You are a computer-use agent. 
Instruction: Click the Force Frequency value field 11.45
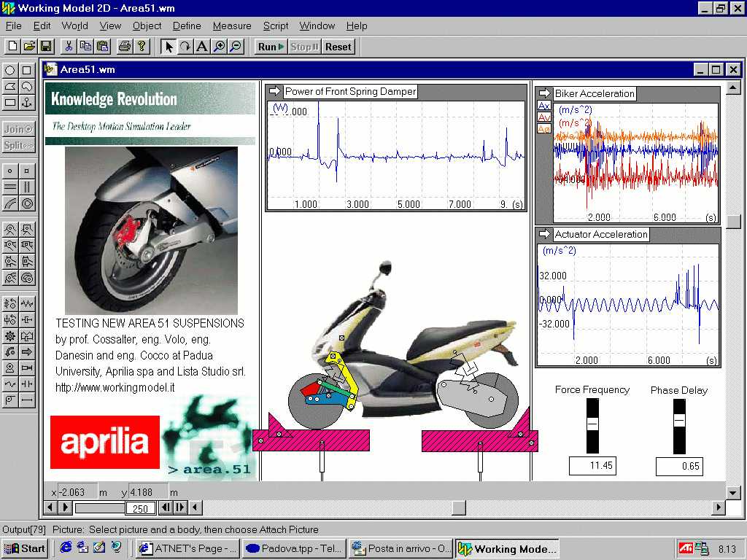(592, 465)
